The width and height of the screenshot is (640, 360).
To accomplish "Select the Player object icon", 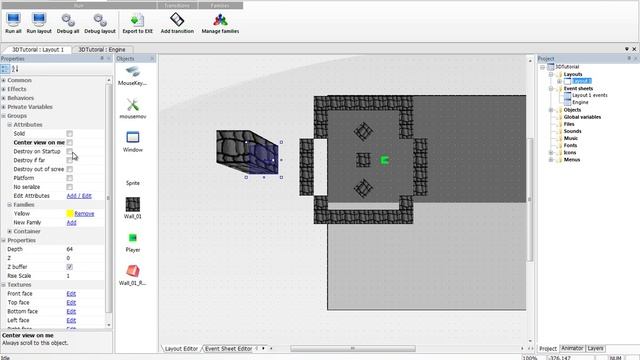I will click(133, 238).
